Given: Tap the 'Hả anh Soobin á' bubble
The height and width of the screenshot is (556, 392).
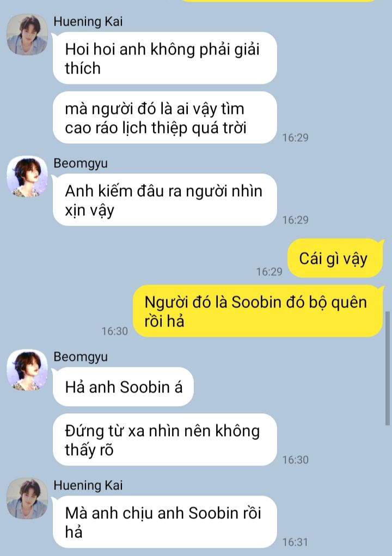Looking at the screenshot, I should [x=123, y=387].
